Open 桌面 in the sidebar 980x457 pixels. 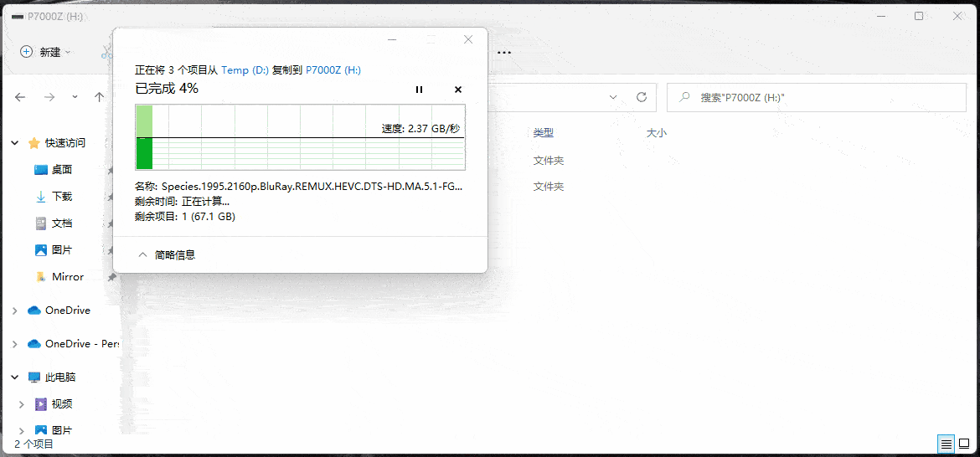point(62,170)
